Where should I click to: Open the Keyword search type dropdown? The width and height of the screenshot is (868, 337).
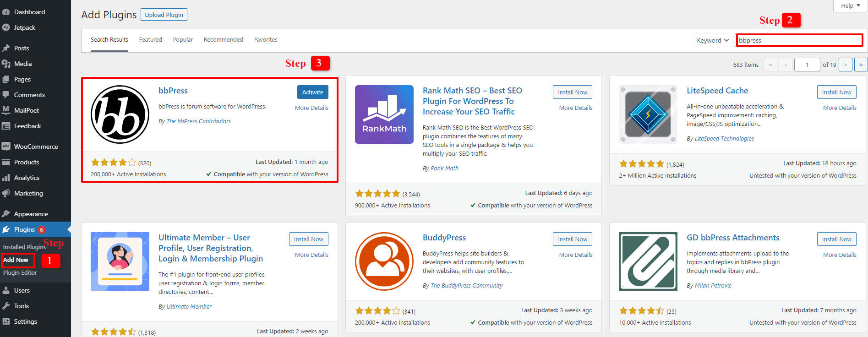713,40
